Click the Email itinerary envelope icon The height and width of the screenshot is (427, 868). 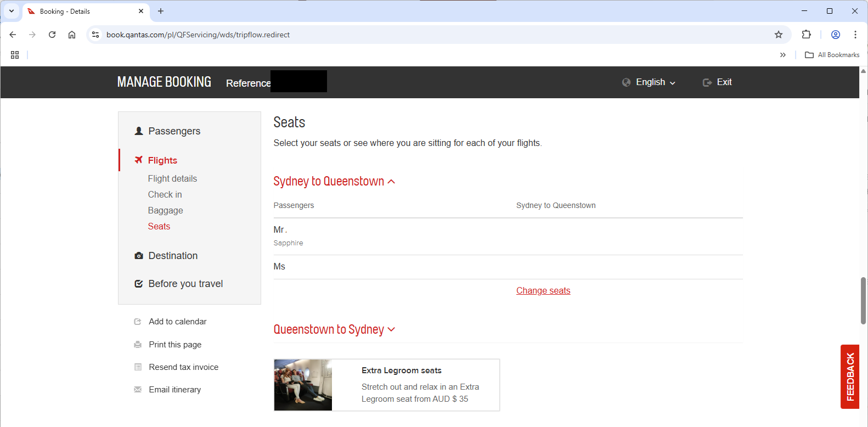coord(138,390)
